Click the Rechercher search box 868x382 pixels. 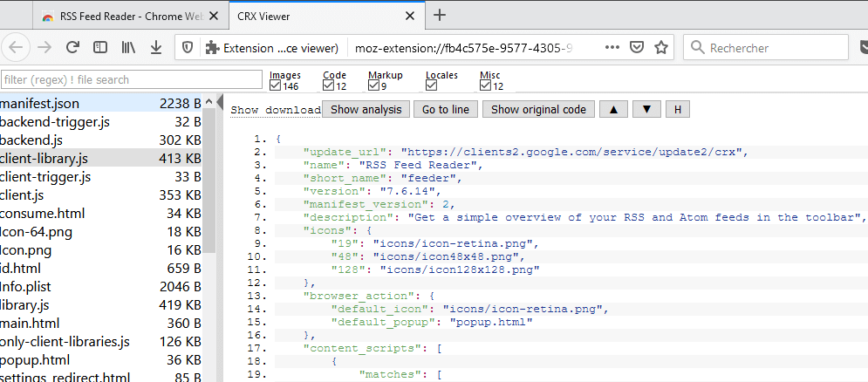pyautogui.click(x=766, y=48)
